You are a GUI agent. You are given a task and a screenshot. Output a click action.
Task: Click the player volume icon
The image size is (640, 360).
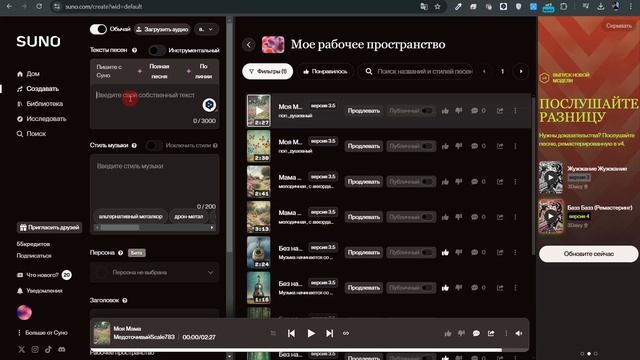pyautogui.click(x=519, y=333)
